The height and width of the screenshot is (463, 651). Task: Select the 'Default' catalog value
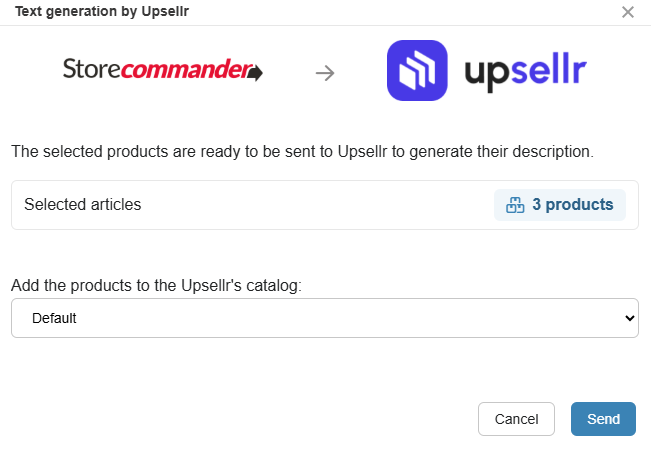(x=55, y=318)
